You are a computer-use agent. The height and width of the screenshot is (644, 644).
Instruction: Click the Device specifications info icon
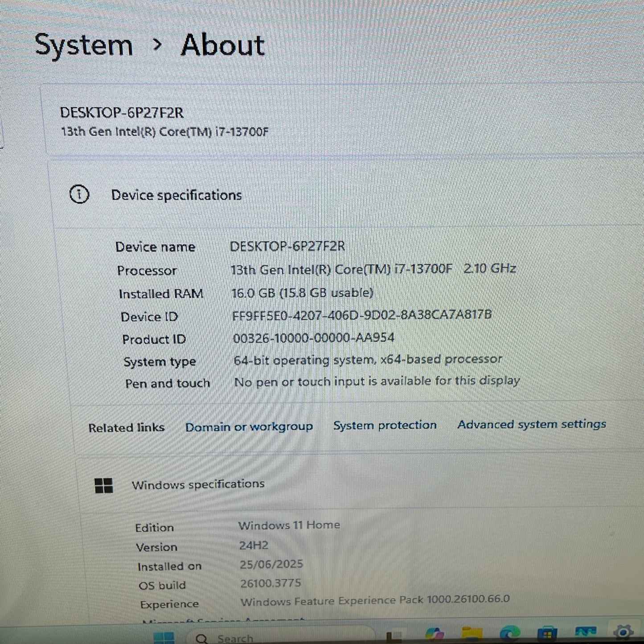pyautogui.click(x=80, y=195)
